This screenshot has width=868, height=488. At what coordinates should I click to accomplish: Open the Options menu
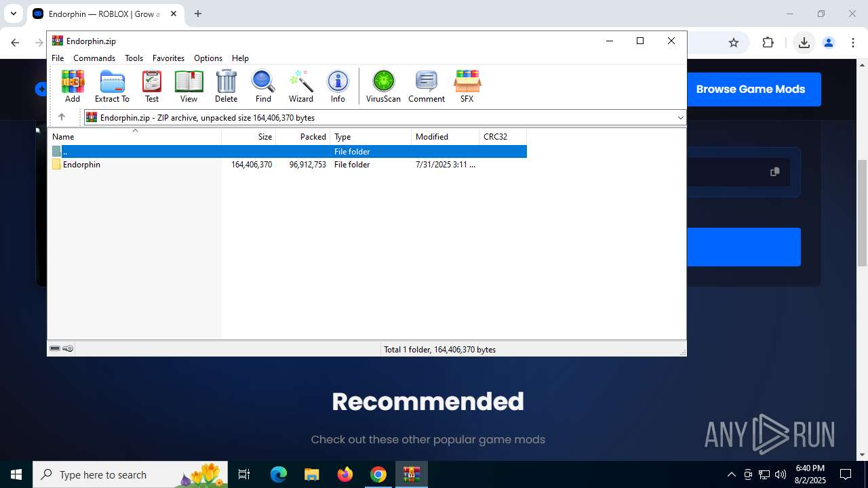click(x=208, y=58)
